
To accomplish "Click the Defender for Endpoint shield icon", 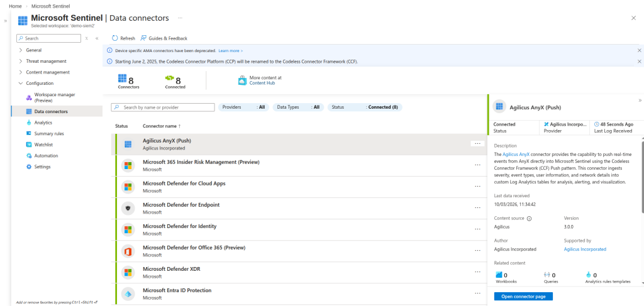I will pos(128,209).
